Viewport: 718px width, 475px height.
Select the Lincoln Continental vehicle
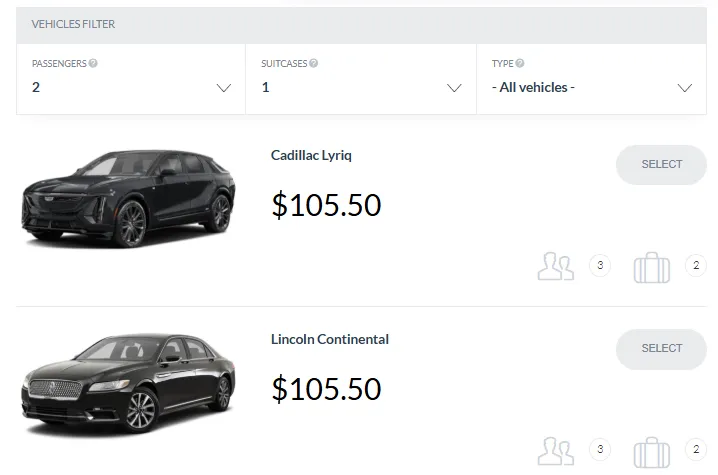(661, 349)
